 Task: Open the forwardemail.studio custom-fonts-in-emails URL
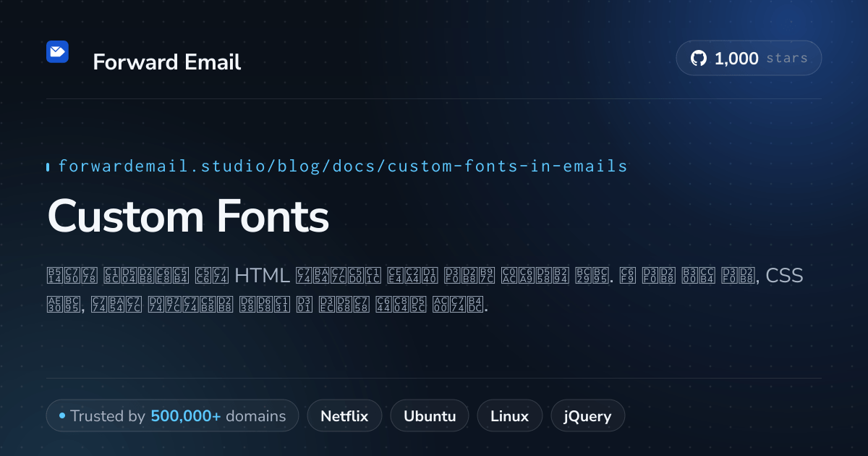pos(343,166)
